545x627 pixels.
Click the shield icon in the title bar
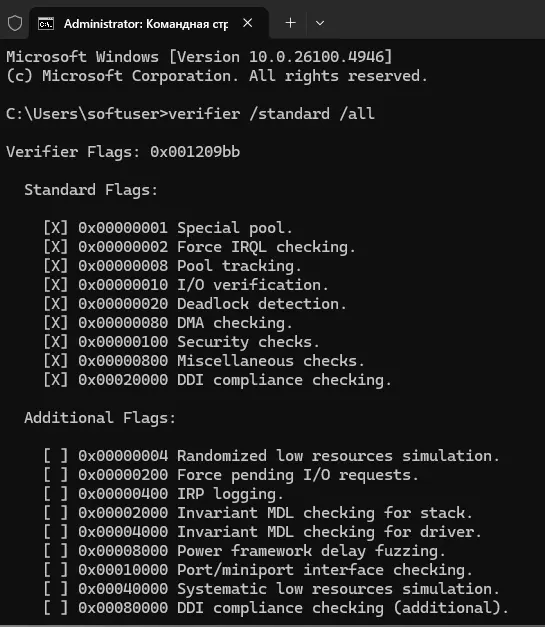pyautogui.click(x=15, y=23)
